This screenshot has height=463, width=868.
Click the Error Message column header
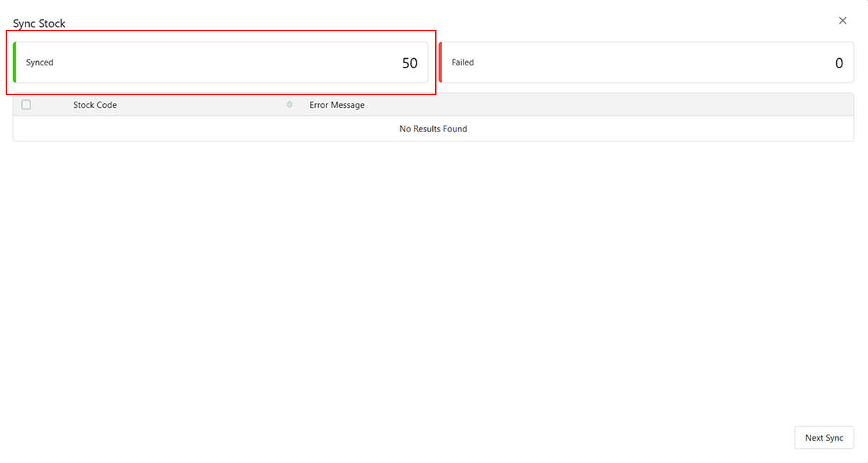(337, 105)
